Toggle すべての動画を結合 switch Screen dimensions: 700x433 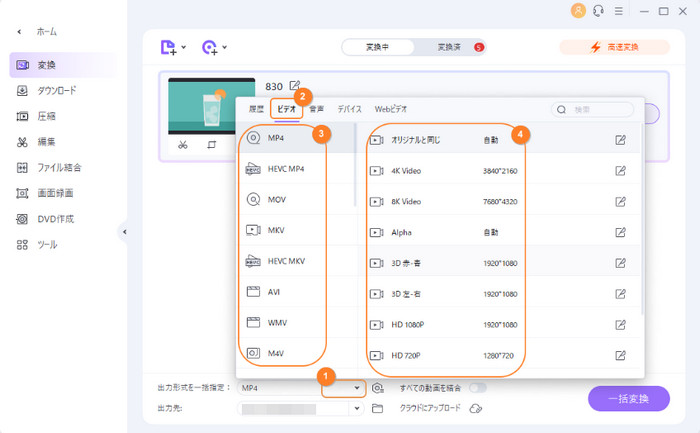(478, 387)
